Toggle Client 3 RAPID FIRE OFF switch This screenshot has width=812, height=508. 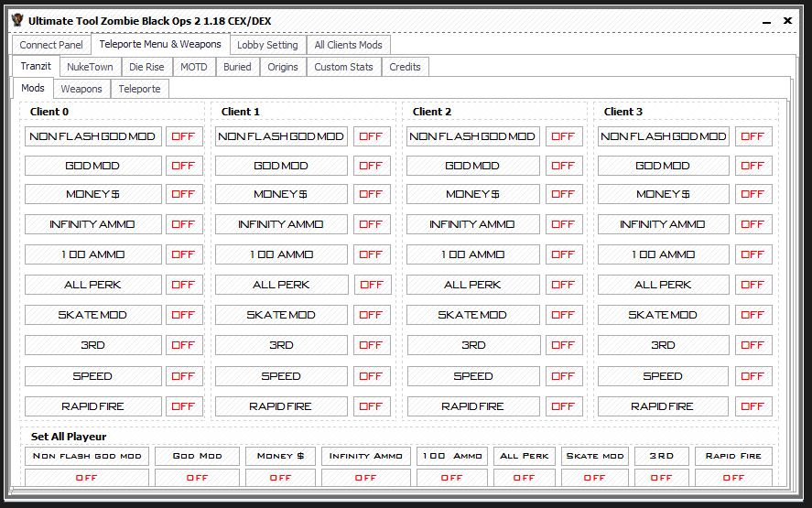point(753,406)
